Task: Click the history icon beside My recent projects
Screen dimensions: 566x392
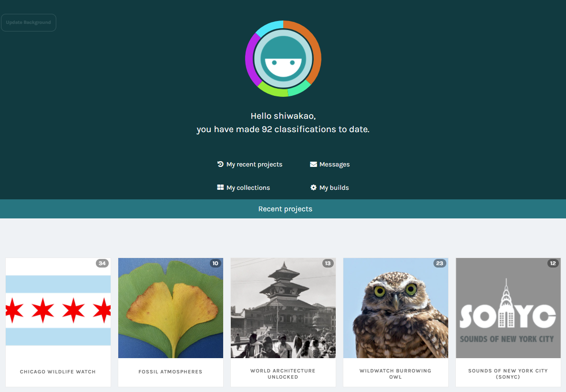Action: click(x=220, y=164)
